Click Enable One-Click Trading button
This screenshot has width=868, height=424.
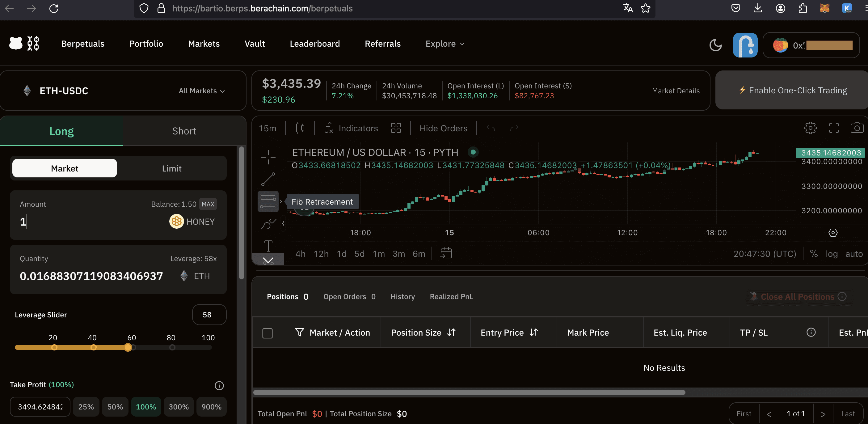point(793,90)
